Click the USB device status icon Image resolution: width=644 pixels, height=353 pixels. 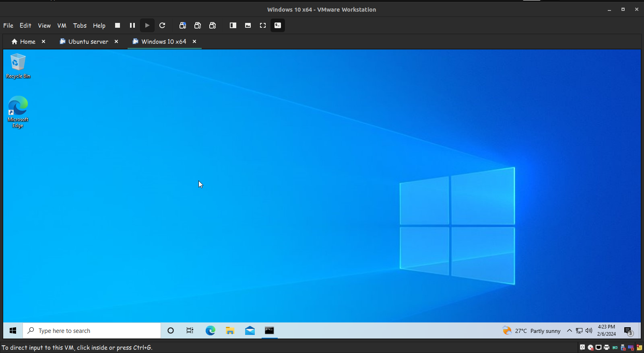point(623,347)
